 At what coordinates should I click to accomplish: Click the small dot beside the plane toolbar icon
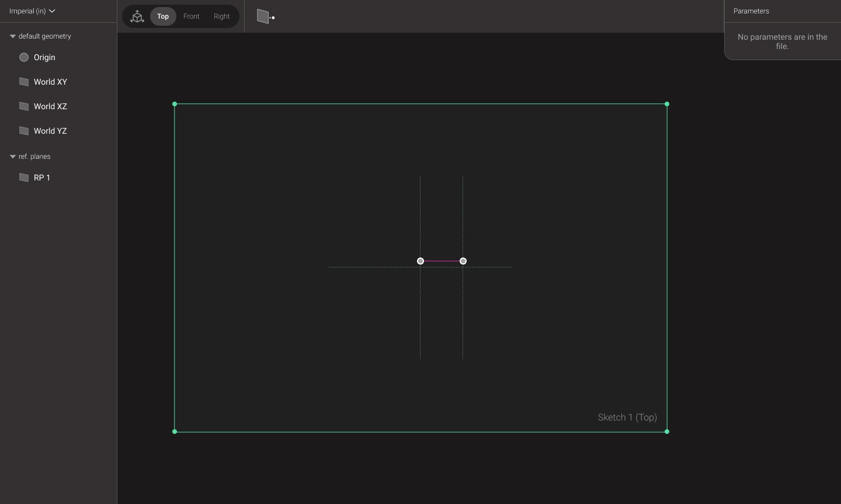coord(273,18)
